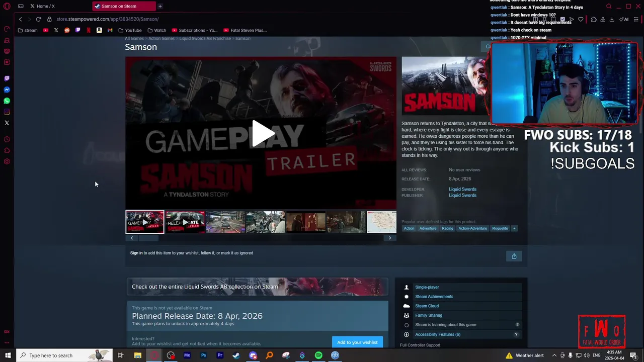Select the Gameplay Trailer thumbnail
This screenshot has height=362, width=644.
[145, 222]
